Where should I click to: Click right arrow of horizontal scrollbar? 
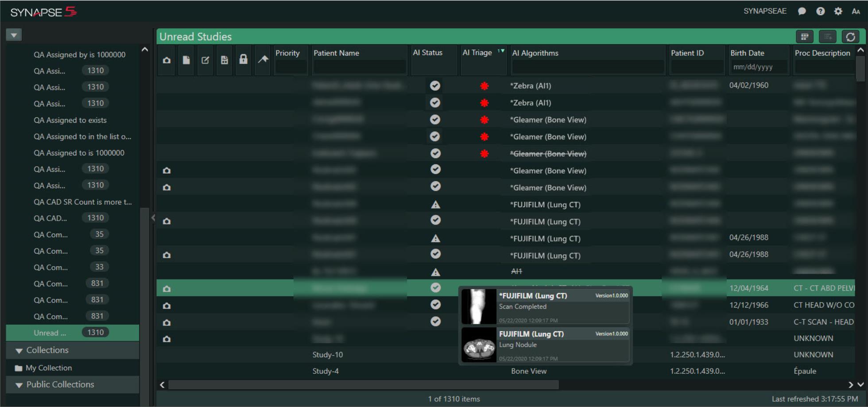[850, 385]
